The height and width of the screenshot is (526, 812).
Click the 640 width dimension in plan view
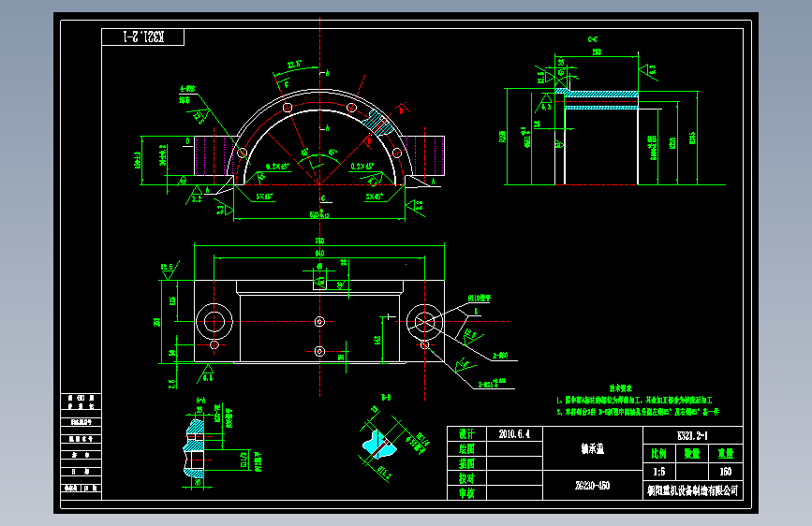coord(319,253)
